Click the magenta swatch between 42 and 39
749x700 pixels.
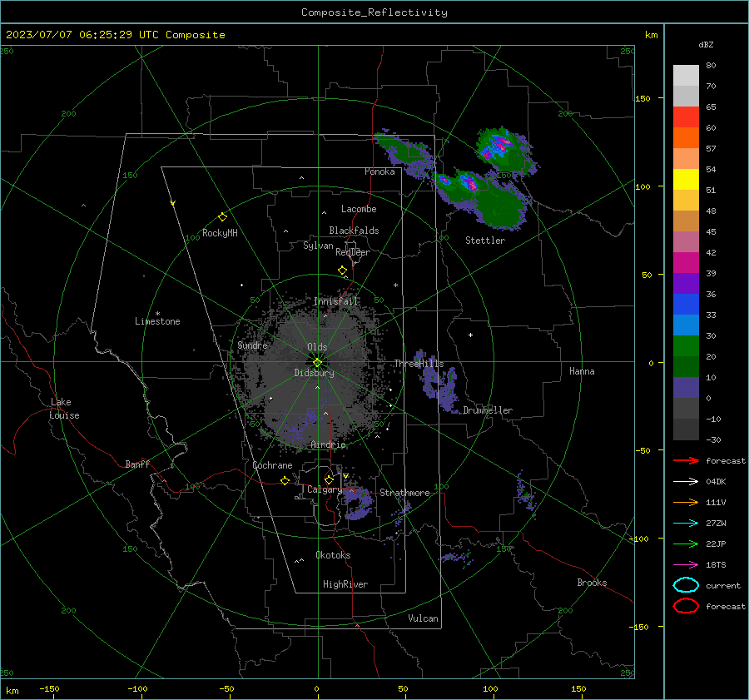pyautogui.click(x=686, y=262)
